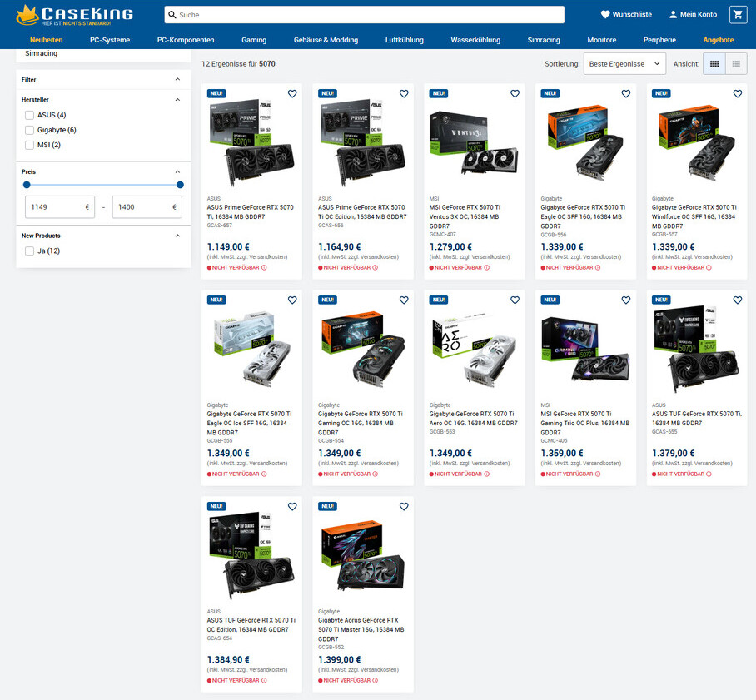Viewport: 756px width, 700px height.
Task: Open the Monitore menu
Action: click(x=602, y=40)
